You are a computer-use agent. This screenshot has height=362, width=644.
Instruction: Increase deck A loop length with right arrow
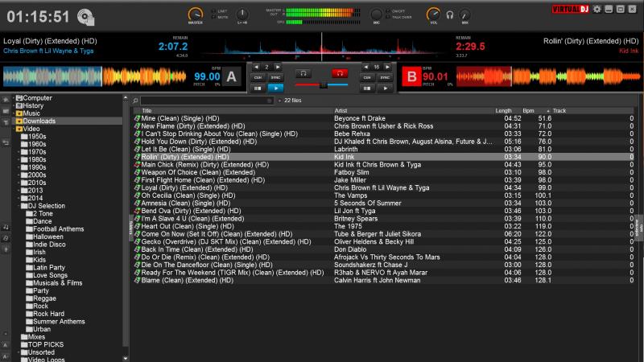click(278, 67)
